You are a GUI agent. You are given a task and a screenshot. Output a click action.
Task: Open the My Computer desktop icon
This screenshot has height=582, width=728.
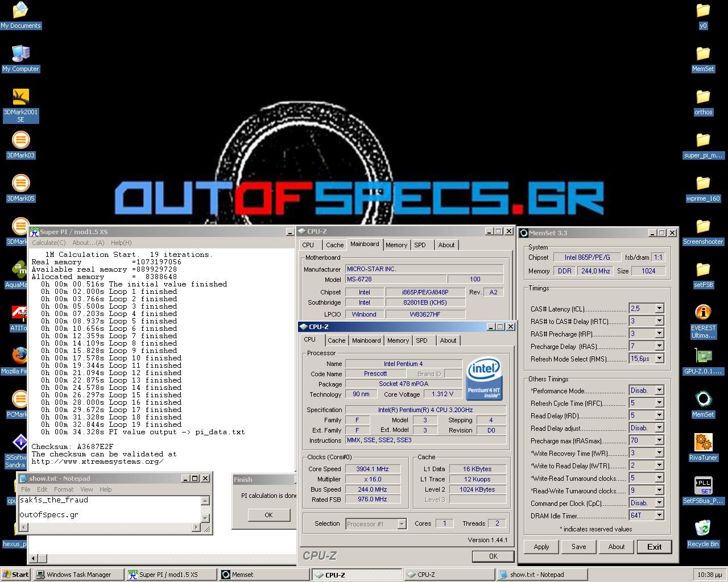(20, 59)
